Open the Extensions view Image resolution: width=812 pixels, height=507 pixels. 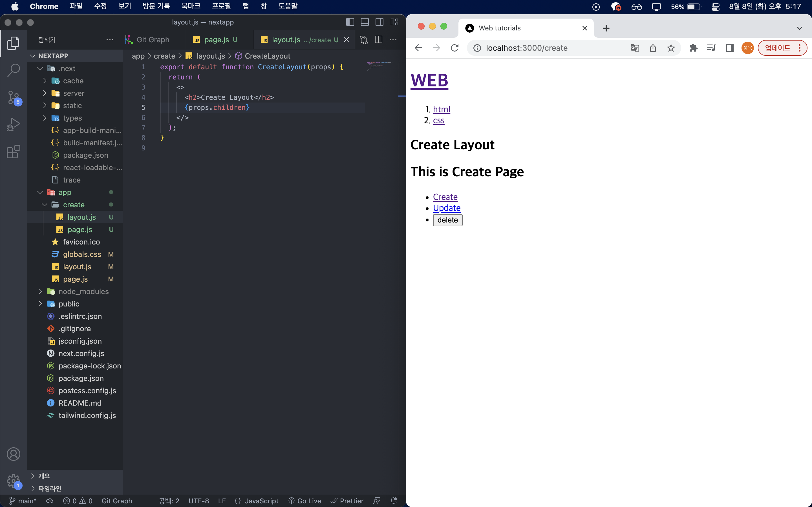coord(14,152)
